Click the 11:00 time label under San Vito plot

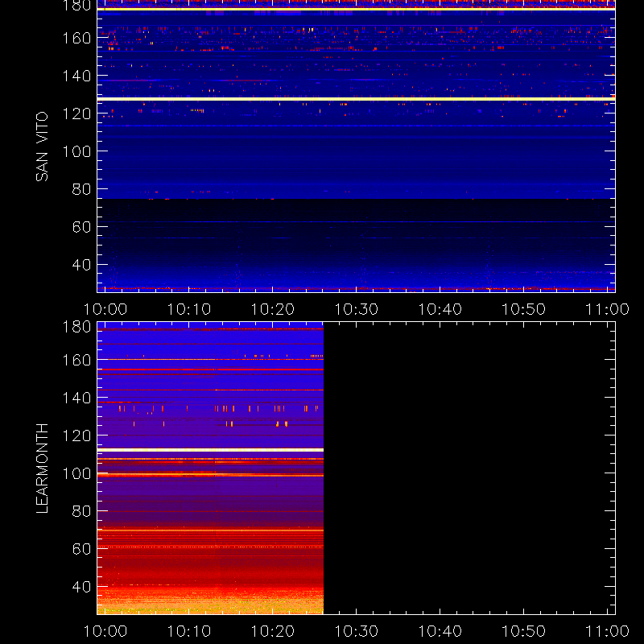point(608,309)
